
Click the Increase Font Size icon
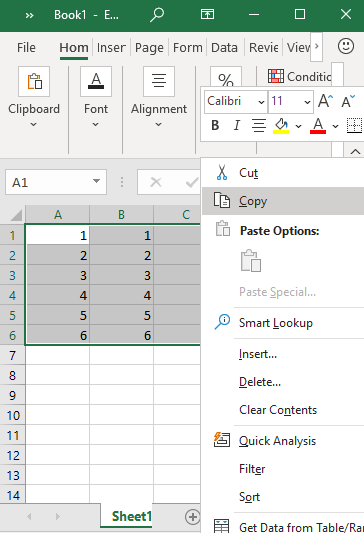click(x=325, y=101)
